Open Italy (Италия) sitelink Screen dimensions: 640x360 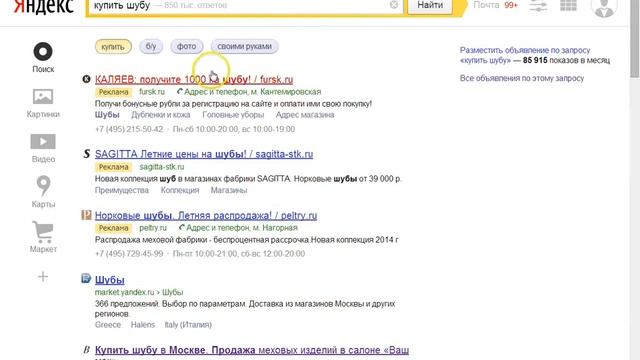tap(188, 325)
